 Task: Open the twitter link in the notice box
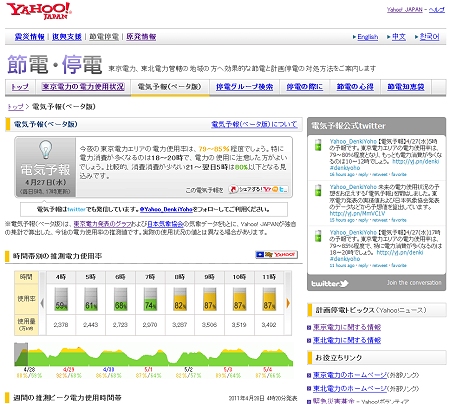[x=76, y=209]
